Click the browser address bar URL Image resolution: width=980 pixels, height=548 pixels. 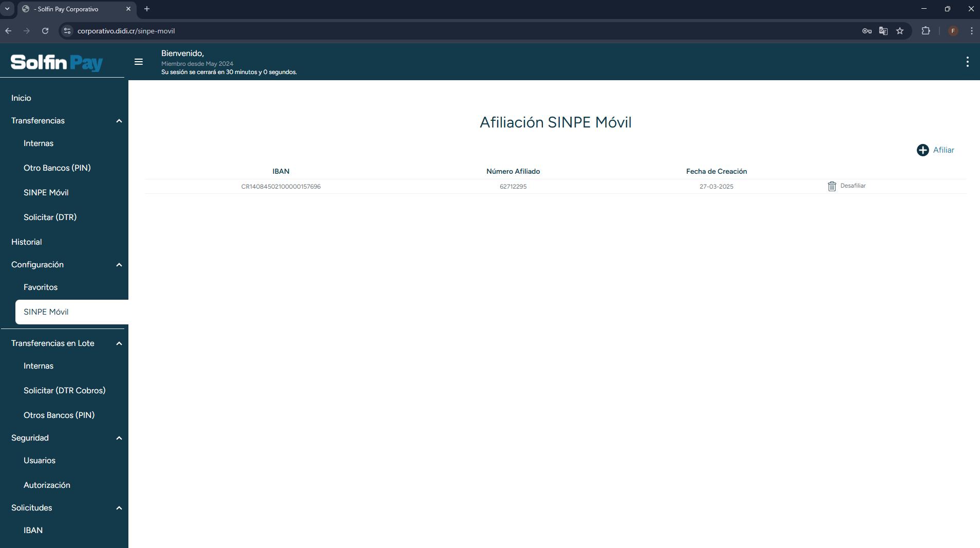tap(126, 31)
